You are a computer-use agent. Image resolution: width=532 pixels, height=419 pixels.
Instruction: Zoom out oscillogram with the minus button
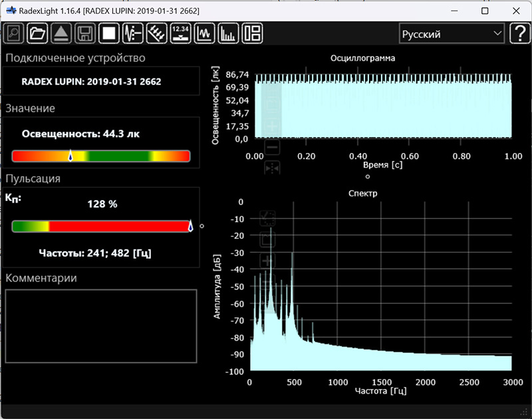[x=272, y=147]
